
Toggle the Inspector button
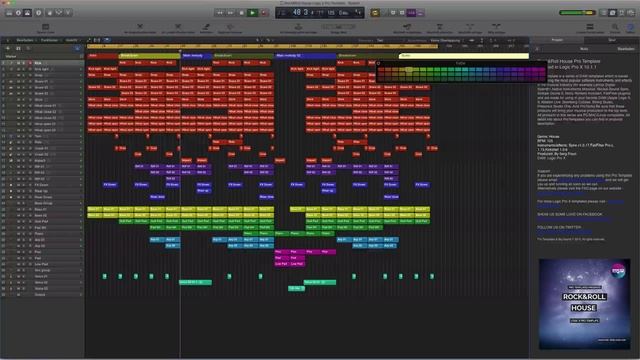(x=18, y=13)
